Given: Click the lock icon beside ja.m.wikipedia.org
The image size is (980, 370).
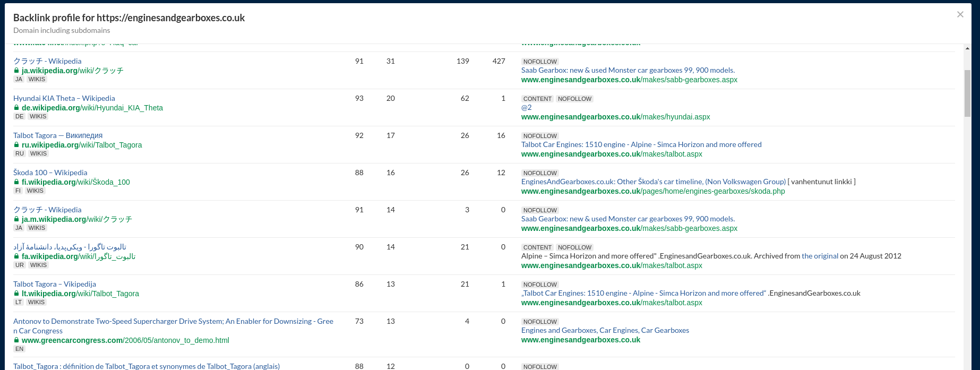Looking at the screenshot, I should pos(16,219).
